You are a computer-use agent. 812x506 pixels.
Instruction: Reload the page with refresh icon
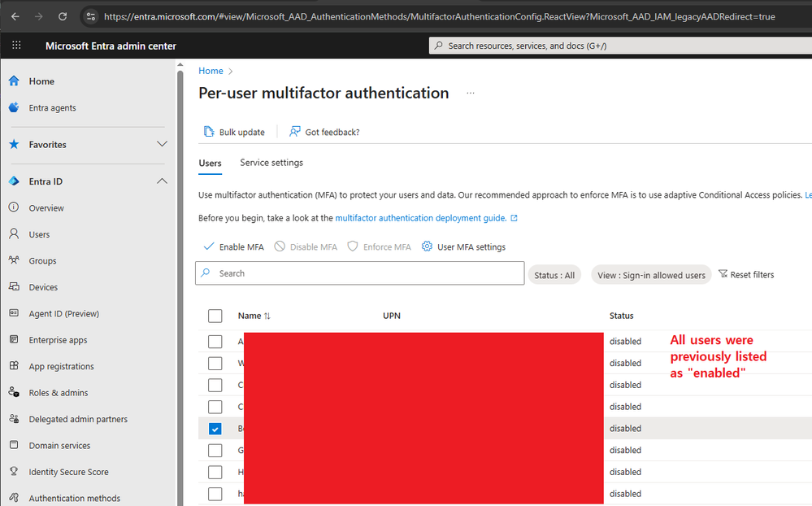(x=63, y=16)
